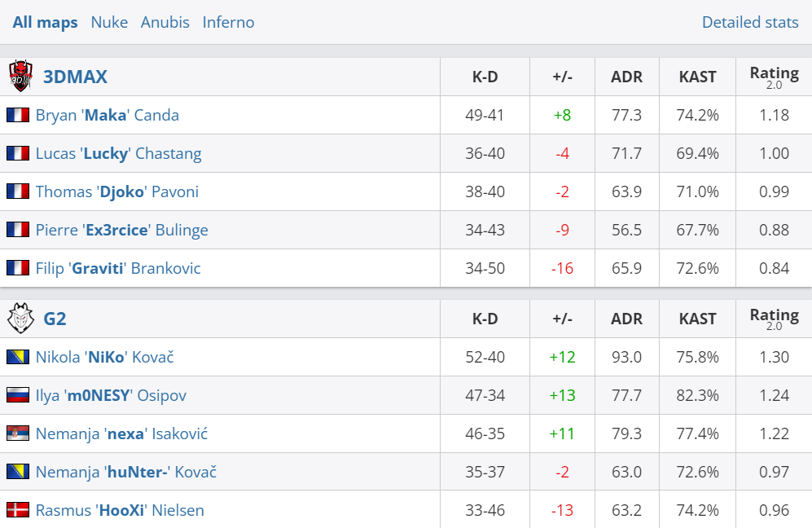Open Nikola 'NiKo' Kovač player profile

click(104, 357)
